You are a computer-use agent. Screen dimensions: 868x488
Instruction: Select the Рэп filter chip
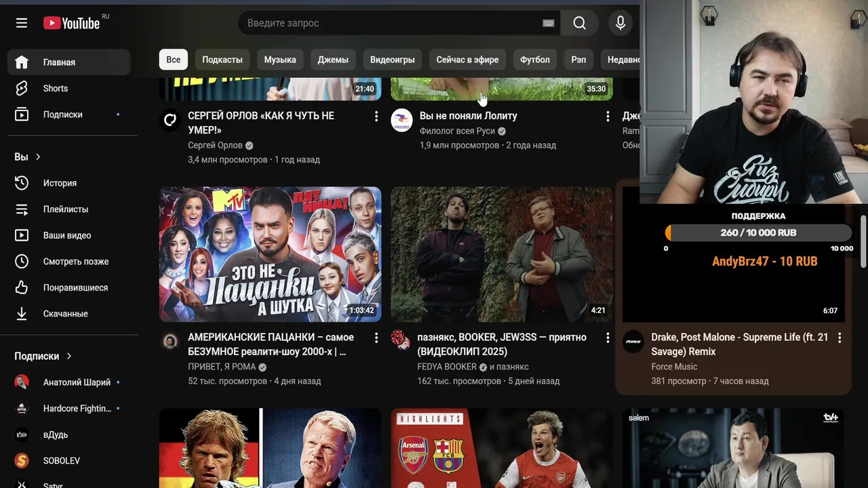point(578,60)
